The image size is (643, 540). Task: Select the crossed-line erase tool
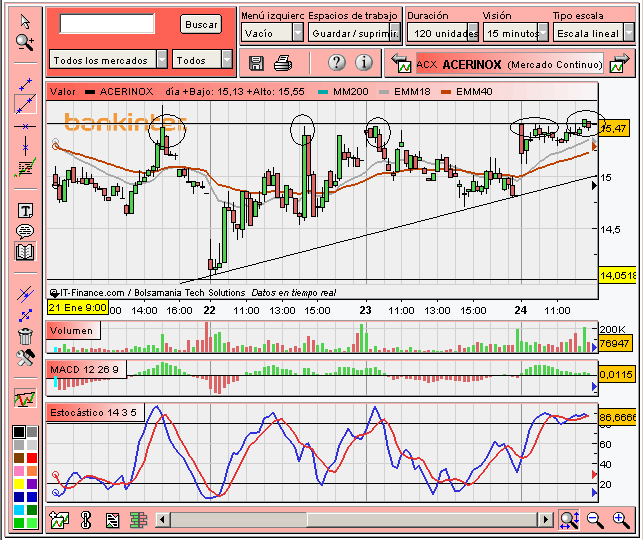tap(25, 294)
